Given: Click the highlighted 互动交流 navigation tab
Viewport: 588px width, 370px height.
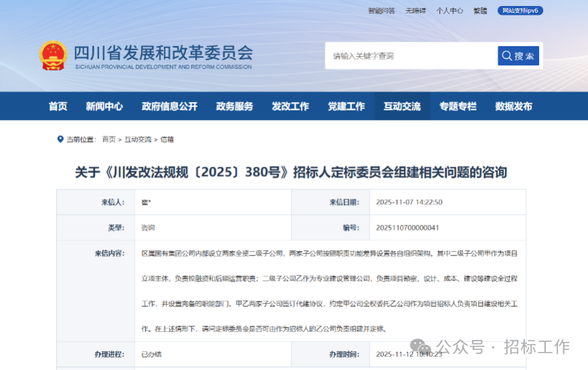Looking at the screenshot, I should [x=402, y=106].
